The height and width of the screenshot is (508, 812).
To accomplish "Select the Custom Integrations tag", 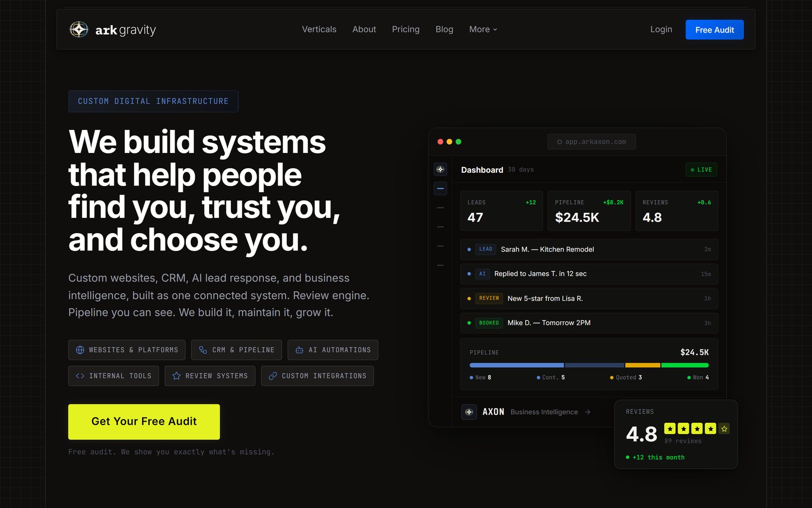I will (317, 376).
